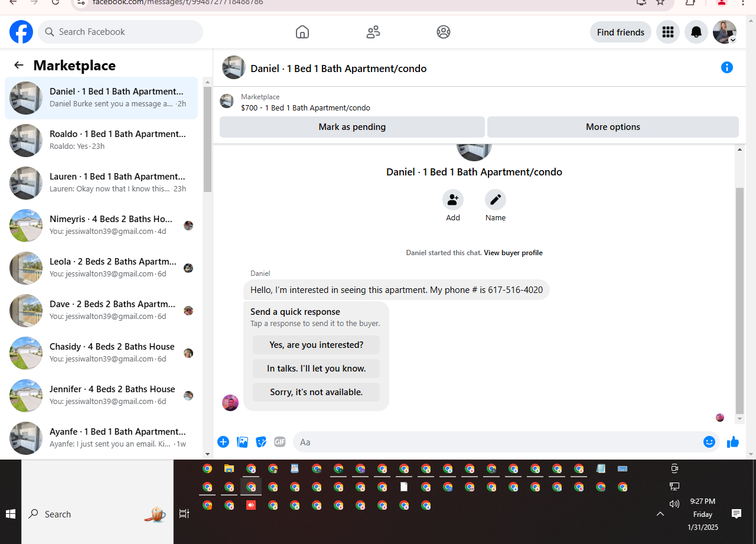Open the Leola 2 Beds 2 Baths conversation
756x544 pixels.
click(101, 268)
